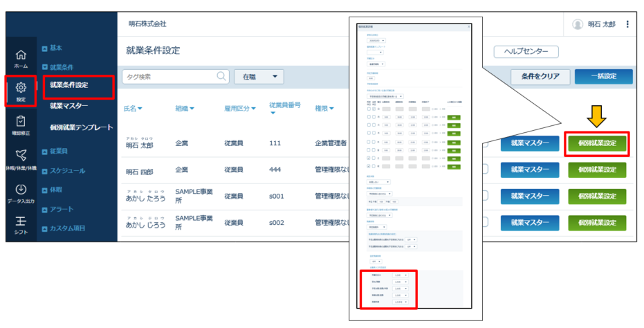This screenshot has width=644, height=328.
Task: Click 個別就業設定 button for あかし じろう row
Action: (597, 223)
